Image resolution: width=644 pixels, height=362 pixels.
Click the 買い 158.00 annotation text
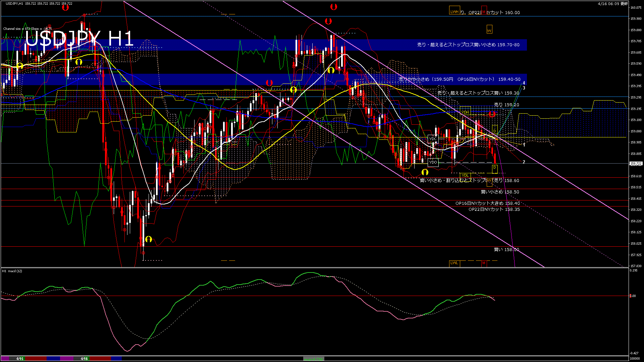[x=506, y=249]
